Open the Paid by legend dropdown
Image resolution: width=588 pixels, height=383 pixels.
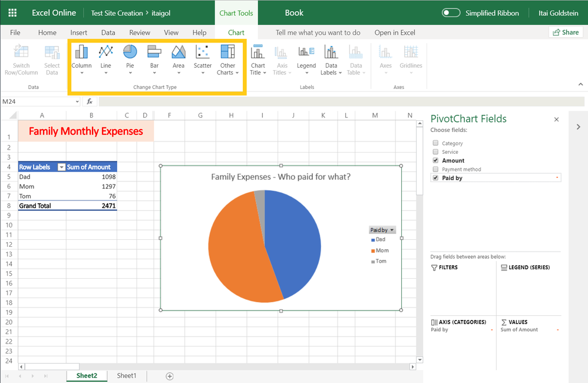coord(392,230)
